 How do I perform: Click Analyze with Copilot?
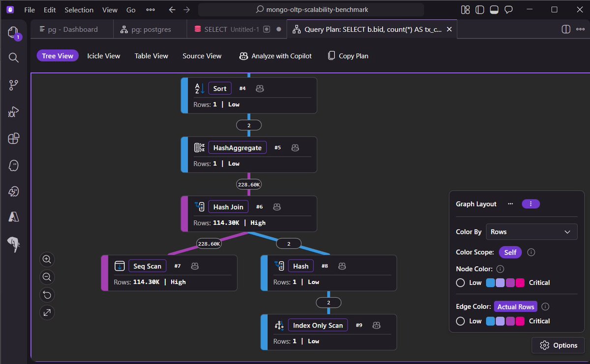pyautogui.click(x=275, y=56)
